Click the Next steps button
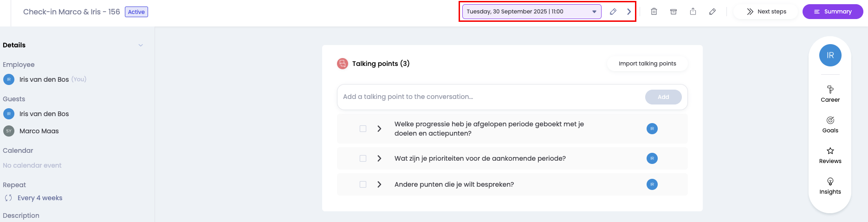The width and height of the screenshot is (868, 222). (766, 12)
